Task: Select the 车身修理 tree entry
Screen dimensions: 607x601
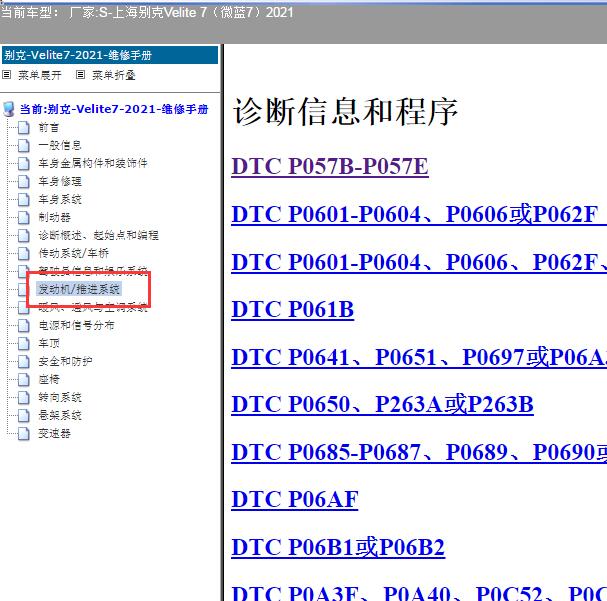Action: pyautogui.click(x=60, y=181)
